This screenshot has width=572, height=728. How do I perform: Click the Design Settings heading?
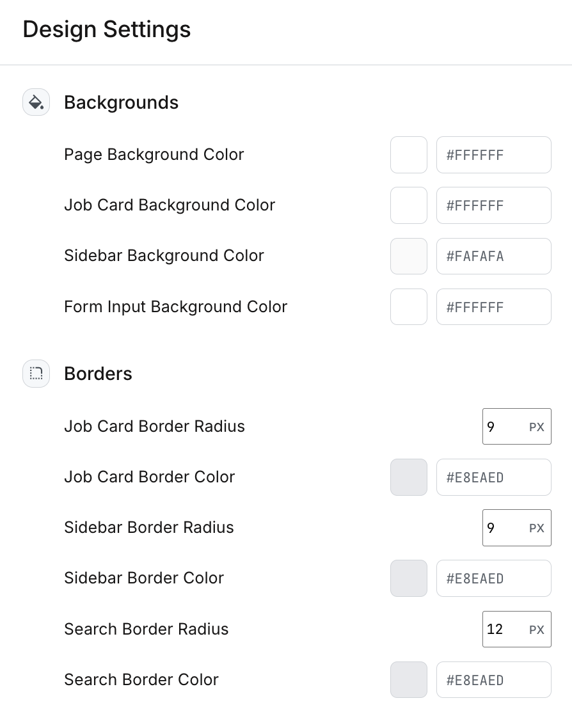click(107, 29)
